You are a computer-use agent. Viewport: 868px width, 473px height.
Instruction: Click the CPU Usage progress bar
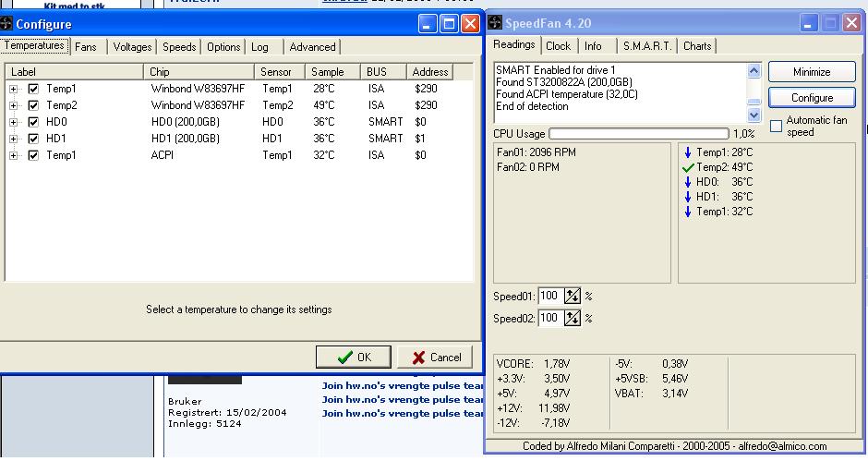(x=639, y=133)
